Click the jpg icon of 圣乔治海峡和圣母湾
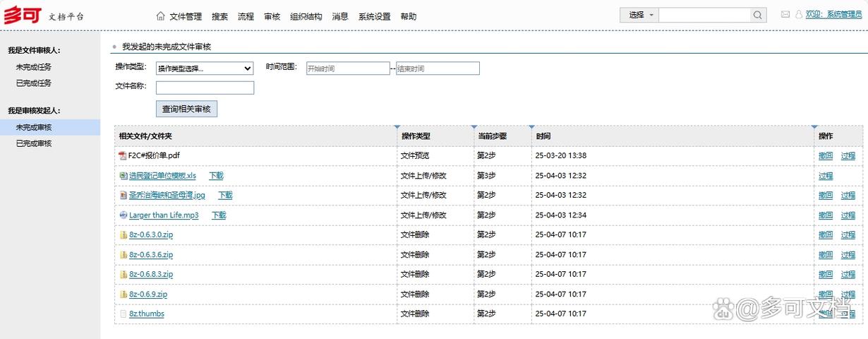 click(123, 195)
